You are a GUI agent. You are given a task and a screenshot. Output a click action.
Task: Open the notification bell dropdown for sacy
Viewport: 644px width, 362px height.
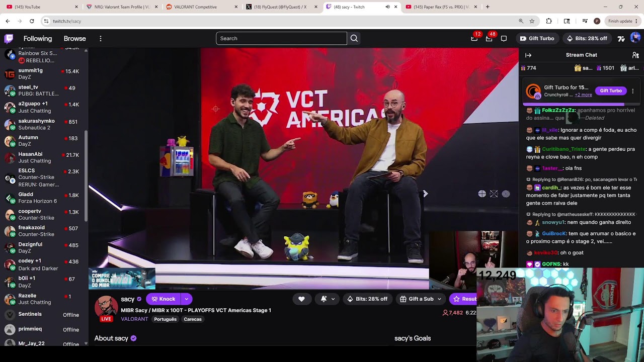pos(328,299)
